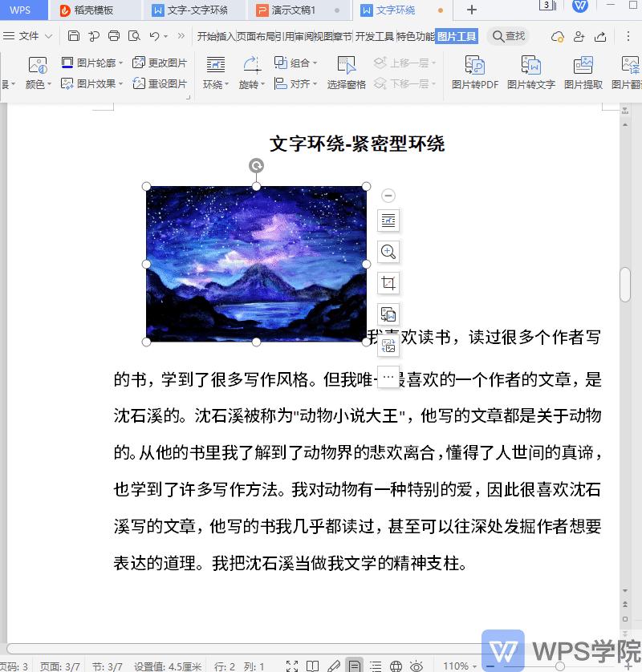Click the minus button above the image

(x=388, y=195)
